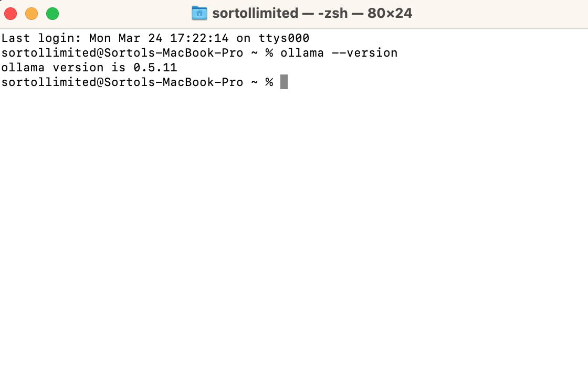The height and width of the screenshot is (385, 588).
Task: Click the 'ollama version is' output text
Action: coord(64,67)
